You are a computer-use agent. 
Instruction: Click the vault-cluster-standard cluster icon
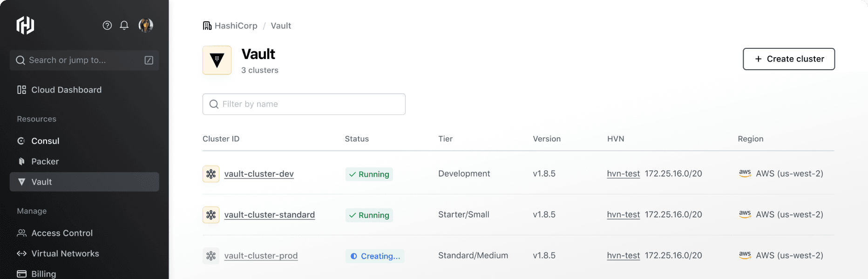(x=211, y=215)
